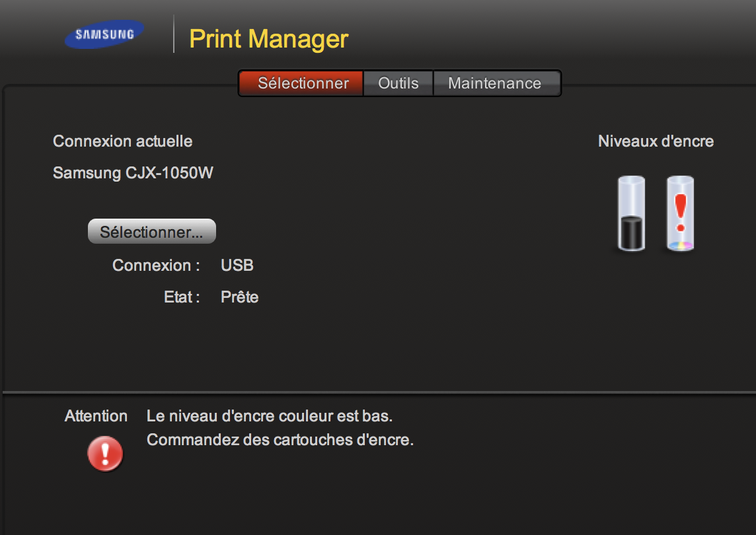The height and width of the screenshot is (535, 756).
Task: Click the Prête status value
Action: tap(239, 297)
